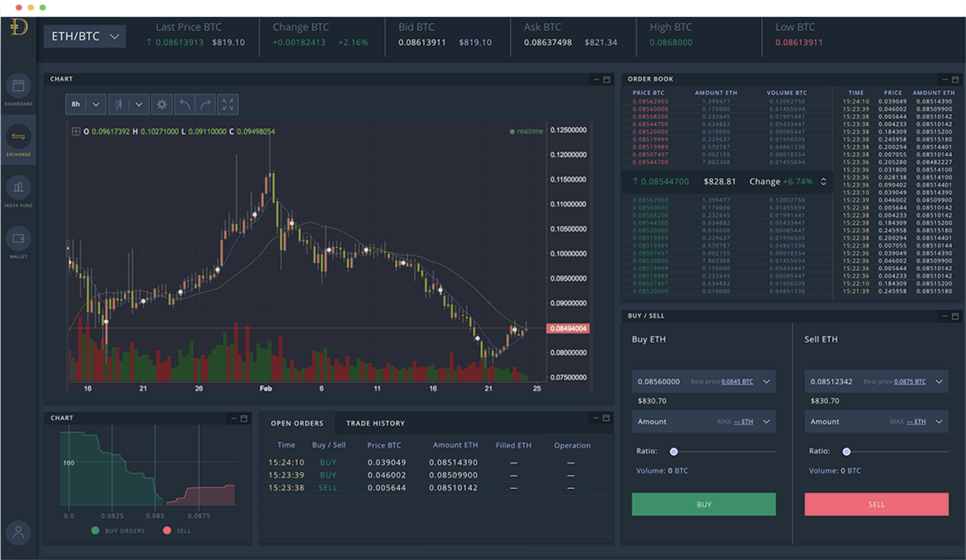Click the chart redo arrow
Screen dimensions: 966x560
[206, 104]
